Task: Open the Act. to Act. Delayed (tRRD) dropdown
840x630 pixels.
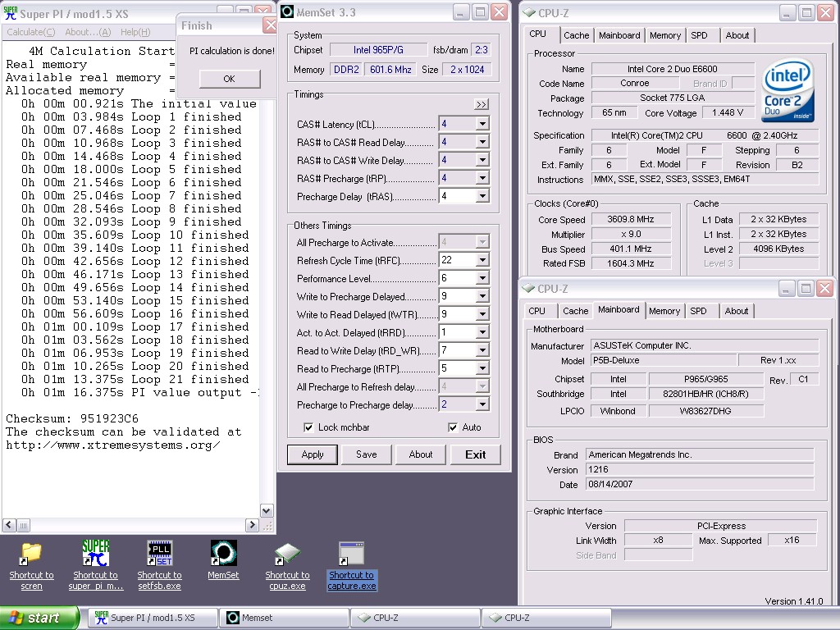Action: (482, 332)
